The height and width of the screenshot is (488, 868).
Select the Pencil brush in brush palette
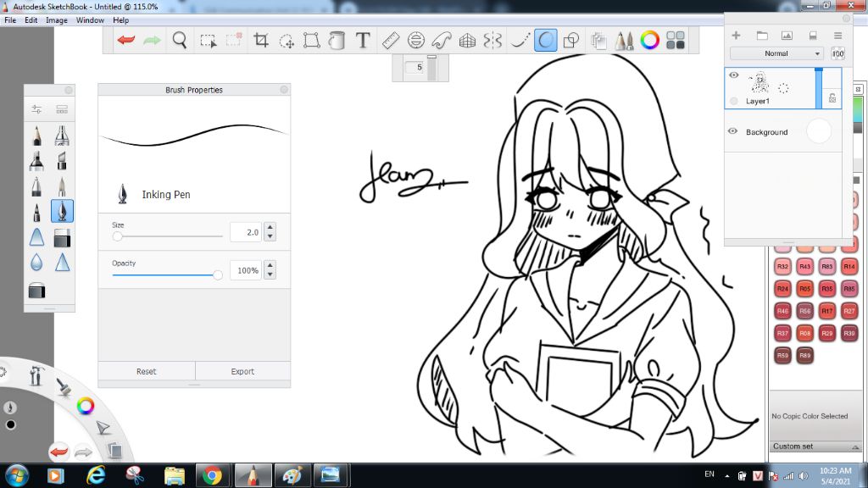click(36, 136)
